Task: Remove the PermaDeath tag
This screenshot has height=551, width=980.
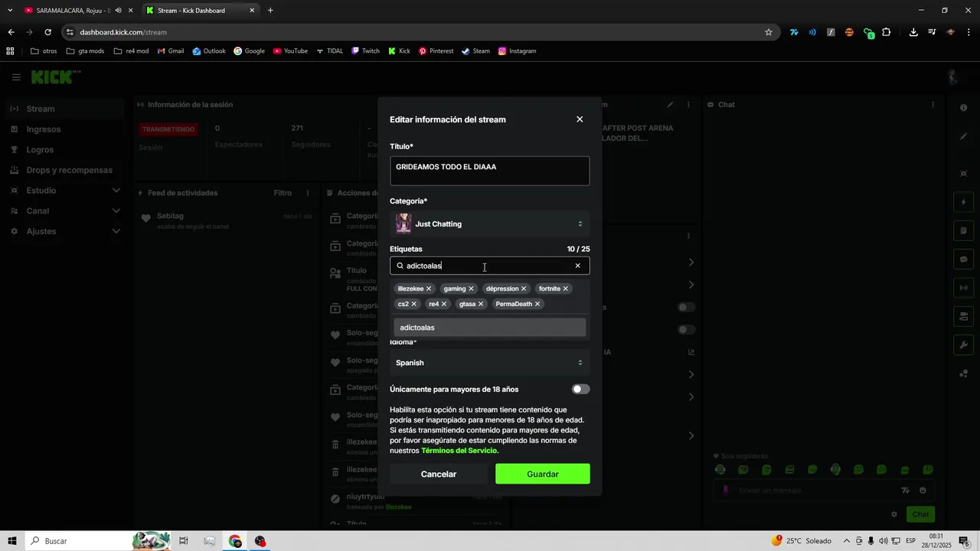Action: [x=537, y=304]
